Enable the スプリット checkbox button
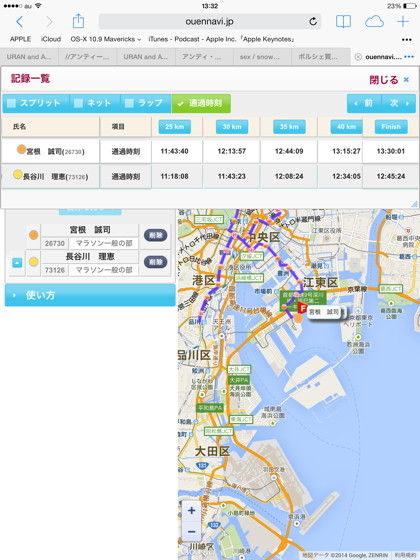This screenshot has width=420, height=560. (x=36, y=103)
